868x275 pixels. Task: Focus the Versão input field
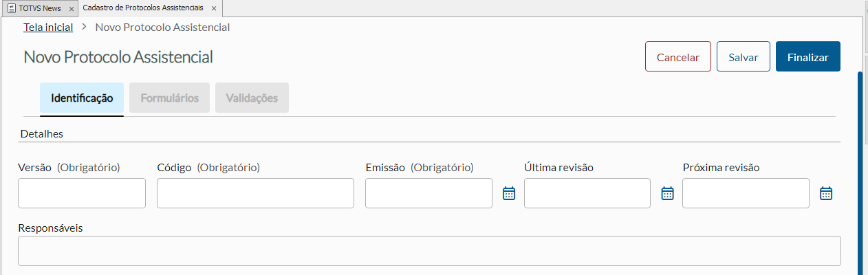(x=82, y=193)
